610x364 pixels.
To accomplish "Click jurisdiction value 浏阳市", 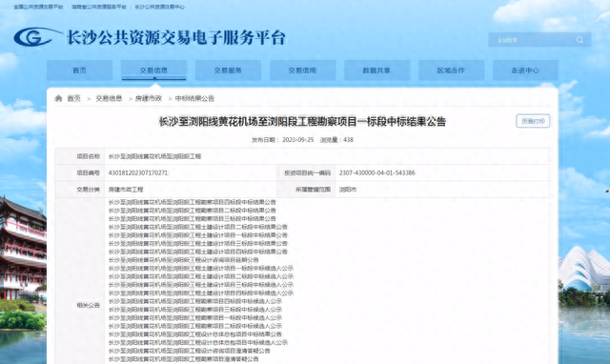I will [x=347, y=190].
